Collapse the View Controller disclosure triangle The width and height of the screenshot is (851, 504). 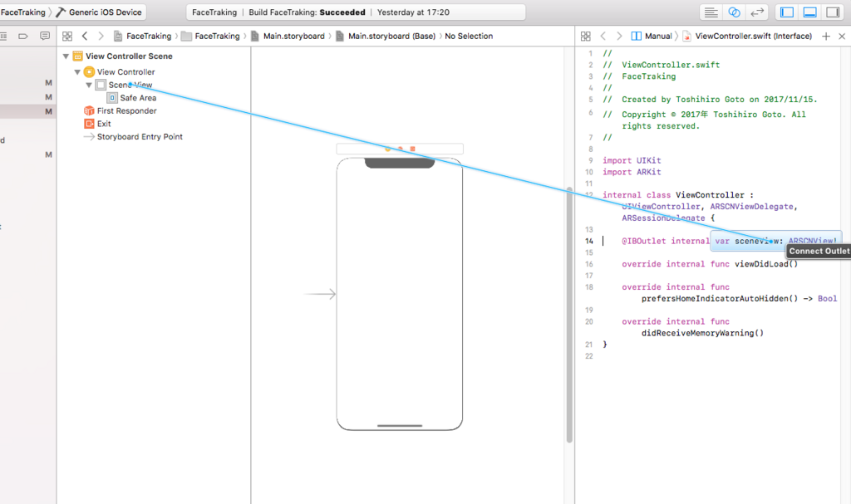point(77,71)
